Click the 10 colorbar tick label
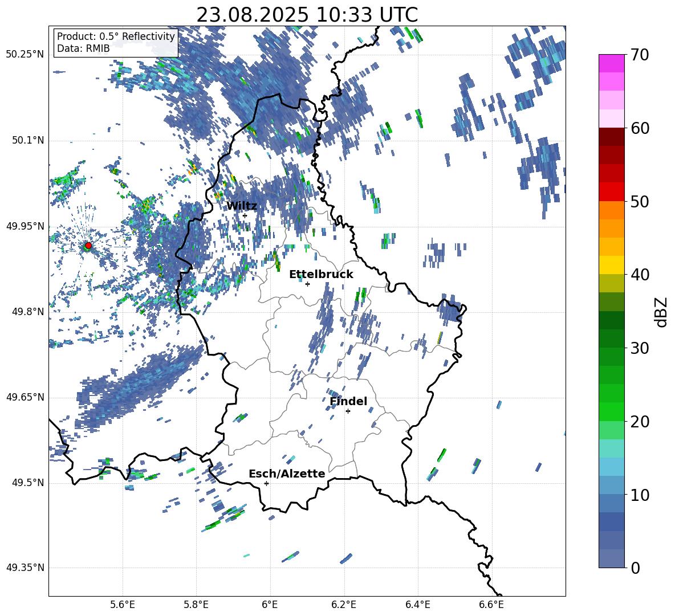The image size is (675, 616). [x=640, y=495]
